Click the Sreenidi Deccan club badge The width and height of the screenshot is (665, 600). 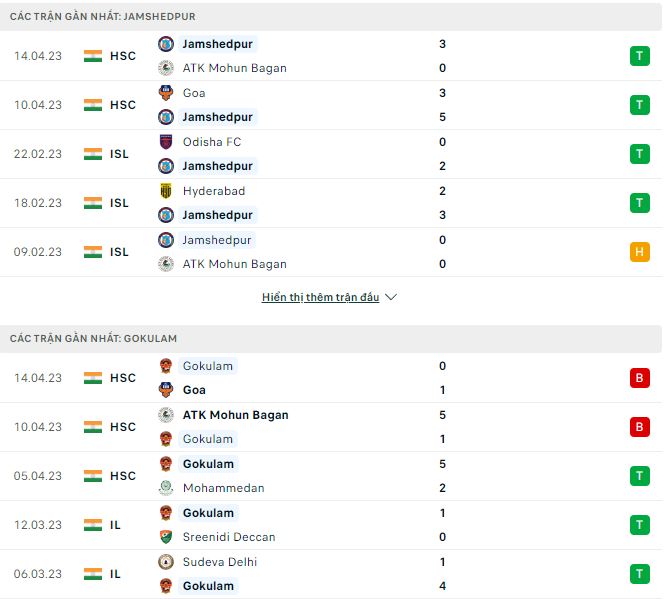166,537
